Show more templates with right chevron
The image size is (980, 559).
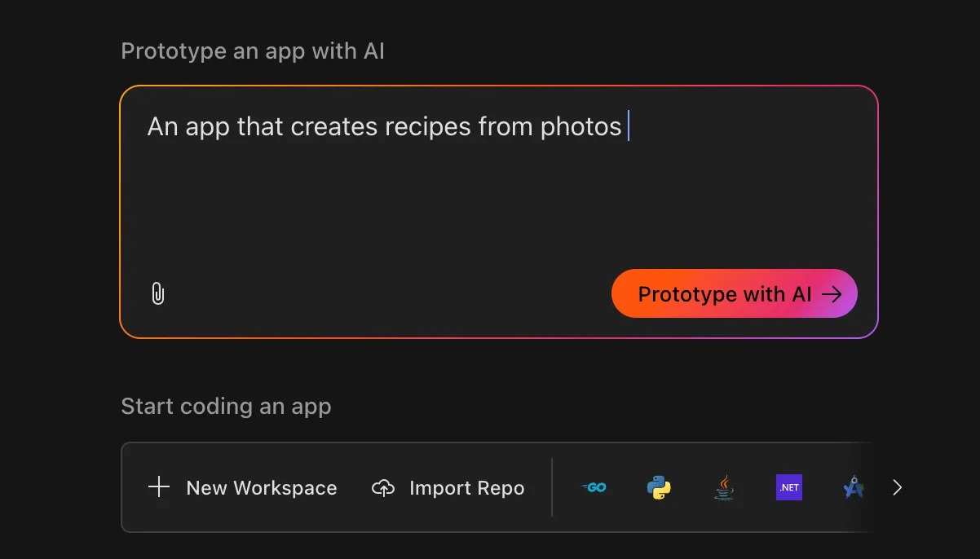(897, 487)
